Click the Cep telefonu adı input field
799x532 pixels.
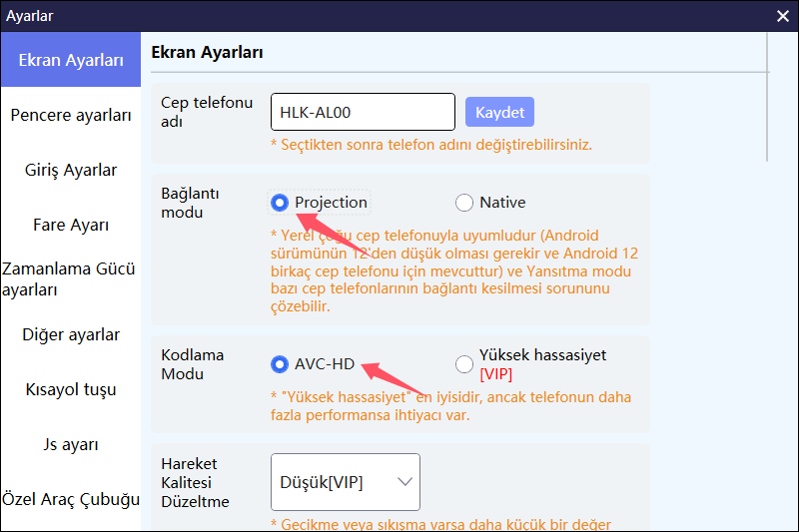[x=363, y=112]
